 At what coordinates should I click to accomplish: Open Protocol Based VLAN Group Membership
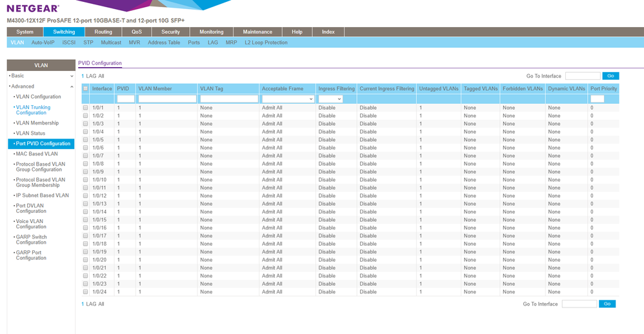tap(40, 182)
